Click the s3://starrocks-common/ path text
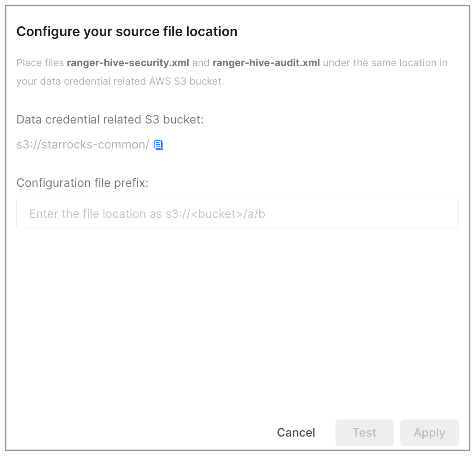This screenshot has height=456, width=476. pyautogui.click(x=83, y=145)
